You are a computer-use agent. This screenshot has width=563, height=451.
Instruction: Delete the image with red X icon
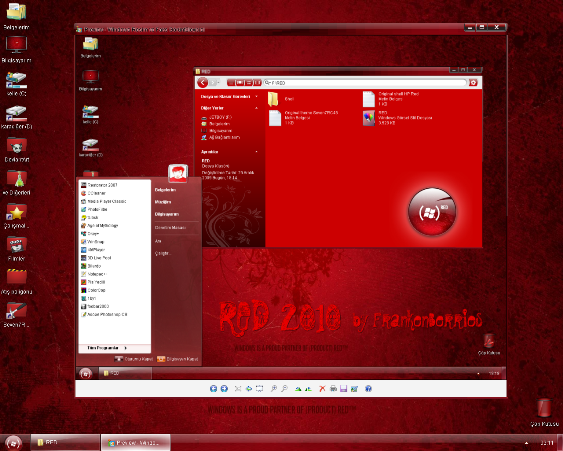(322, 389)
